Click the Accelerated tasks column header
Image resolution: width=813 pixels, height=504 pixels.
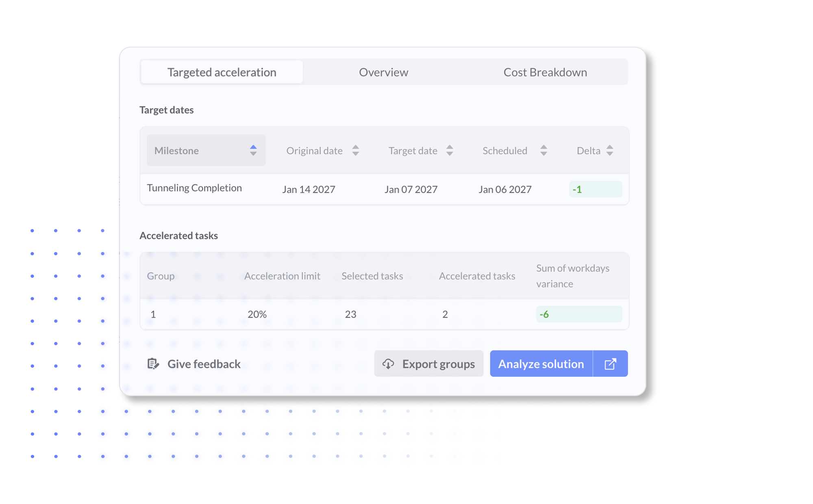coord(477,276)
